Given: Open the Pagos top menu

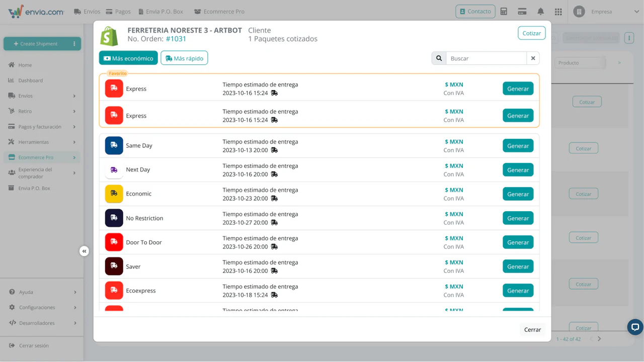Looking at the screenshot, I should pos(118,12).
